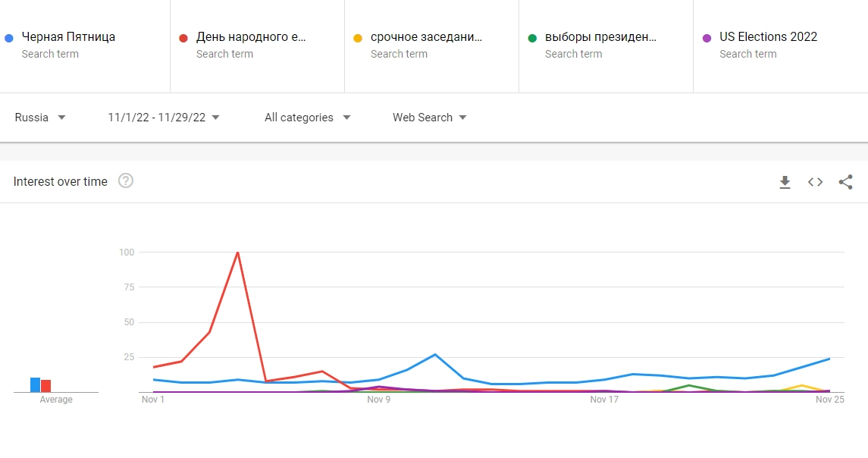Click the red Average bar

[46, 385]
